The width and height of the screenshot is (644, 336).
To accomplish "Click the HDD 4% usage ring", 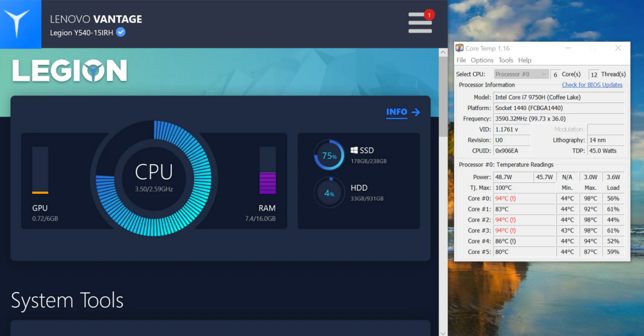I will tap(329, 193).
